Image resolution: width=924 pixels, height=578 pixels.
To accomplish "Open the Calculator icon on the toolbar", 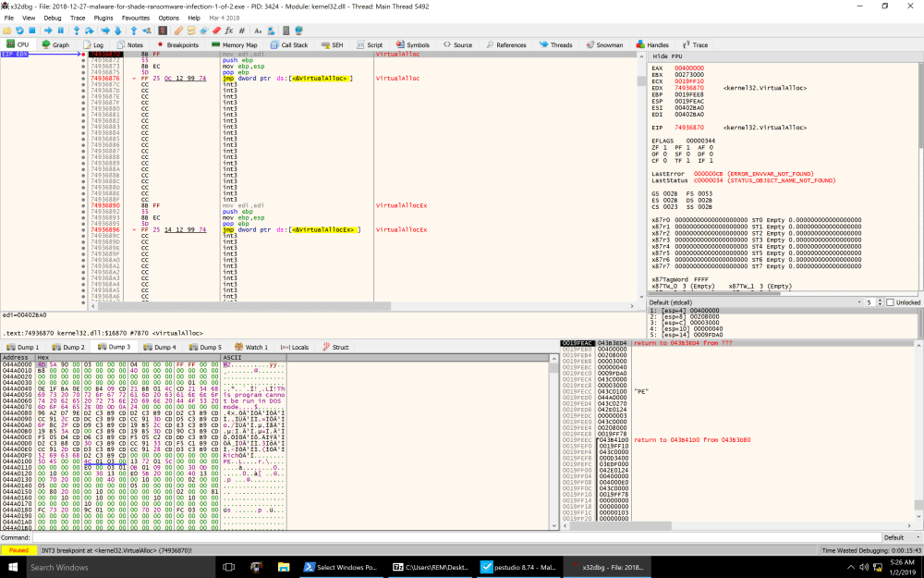I will 286,31.
